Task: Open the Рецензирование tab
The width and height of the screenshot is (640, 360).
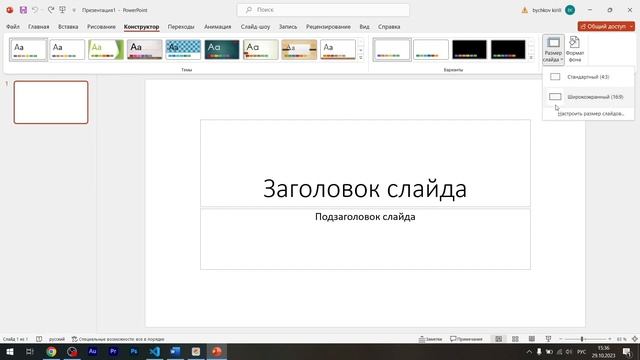Action: point(328,27)
